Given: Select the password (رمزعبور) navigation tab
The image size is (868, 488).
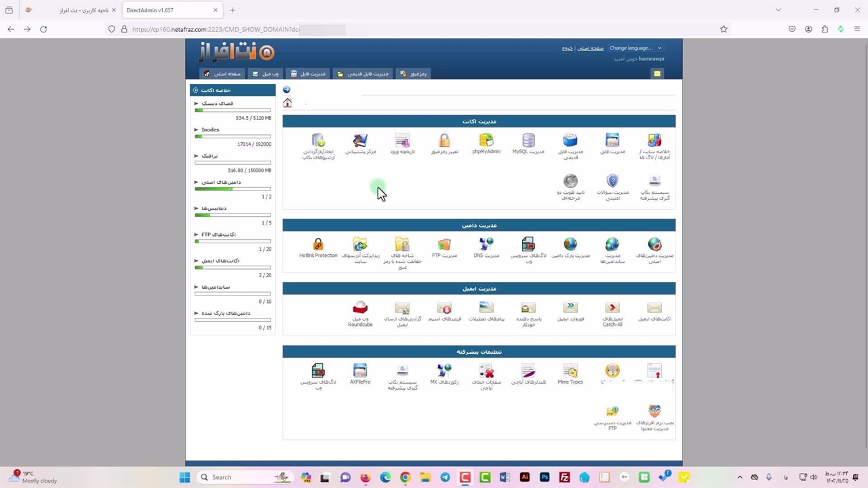Looking at the screenshot, I should (413, 74).
